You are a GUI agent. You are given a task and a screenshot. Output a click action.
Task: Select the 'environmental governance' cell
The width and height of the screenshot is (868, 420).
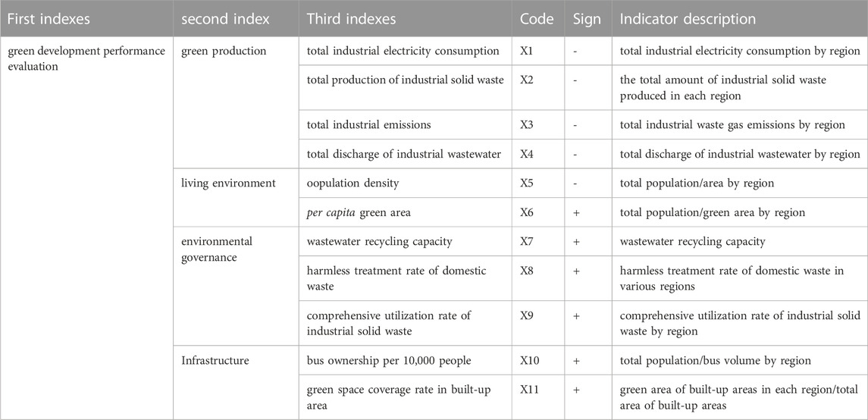point(236,287)
